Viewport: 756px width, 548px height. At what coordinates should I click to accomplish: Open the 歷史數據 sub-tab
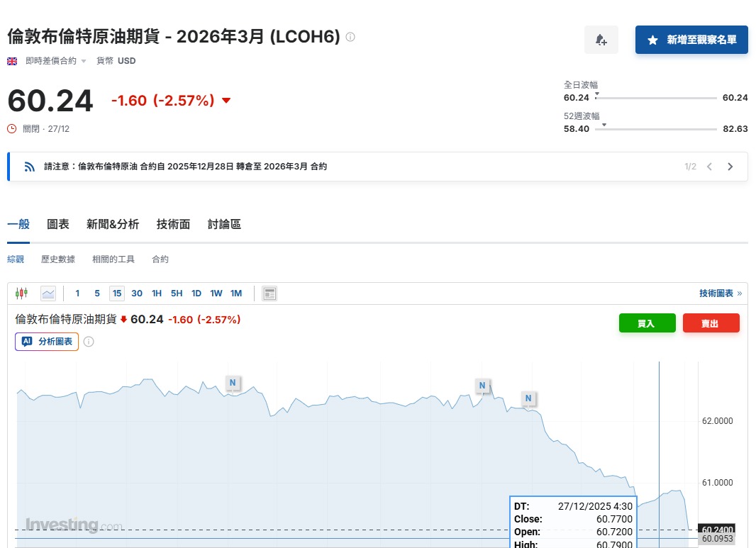coord(57,259)
